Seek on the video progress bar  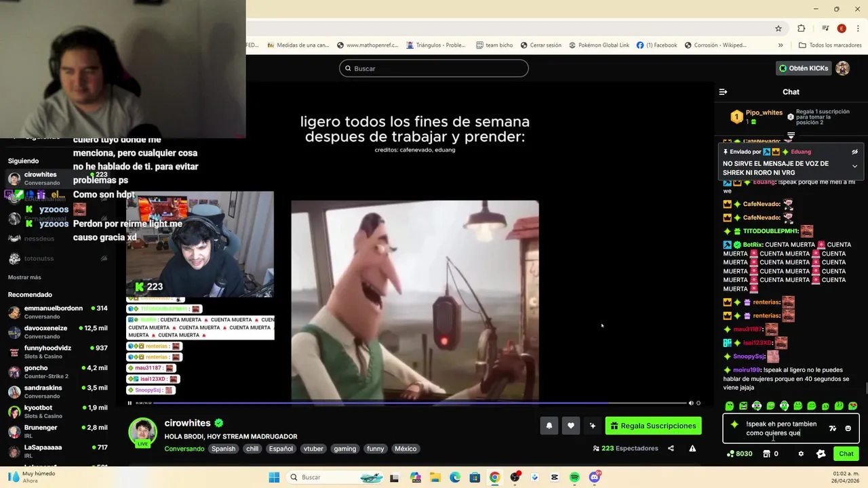click(419, 403)
